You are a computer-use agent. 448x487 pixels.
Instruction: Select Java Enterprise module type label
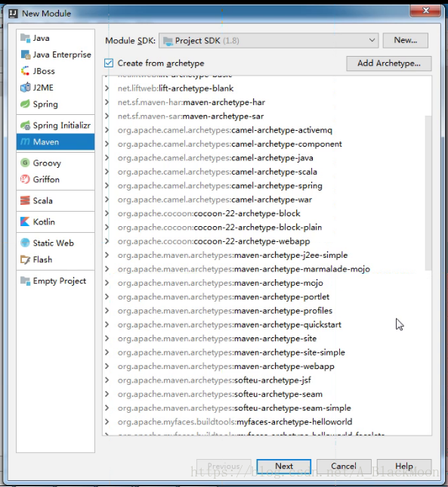point(62,54)
